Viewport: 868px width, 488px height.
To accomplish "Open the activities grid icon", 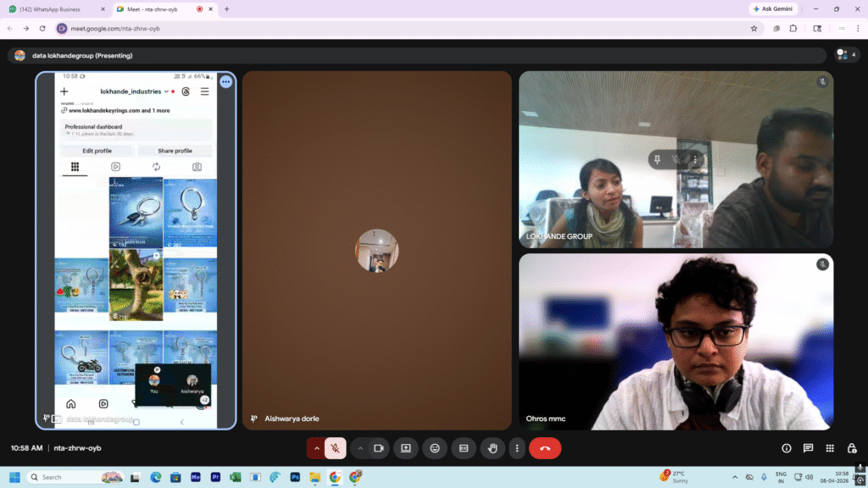I will (x=830, y=448).
